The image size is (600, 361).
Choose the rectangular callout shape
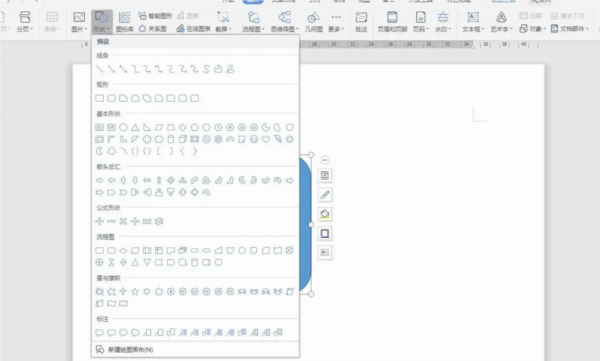pos(99,333)
